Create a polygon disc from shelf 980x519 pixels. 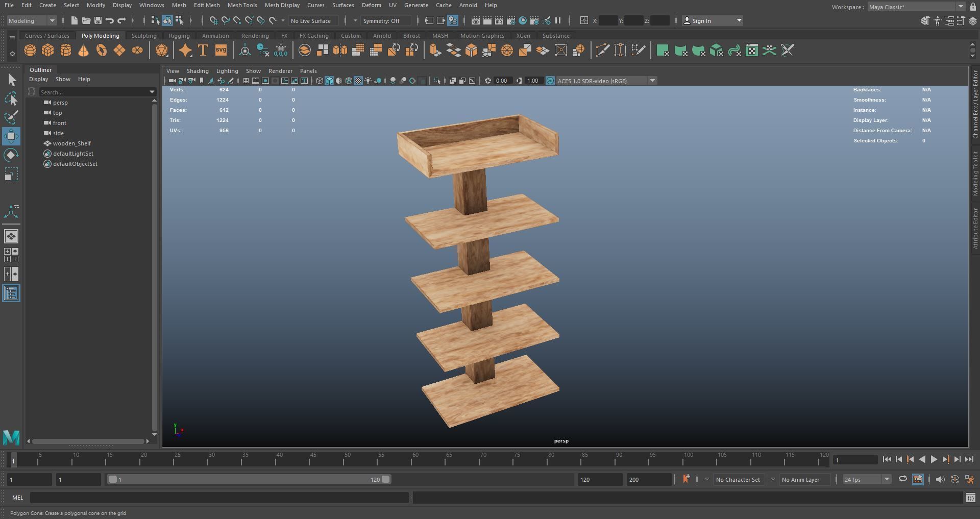[137, 50]
